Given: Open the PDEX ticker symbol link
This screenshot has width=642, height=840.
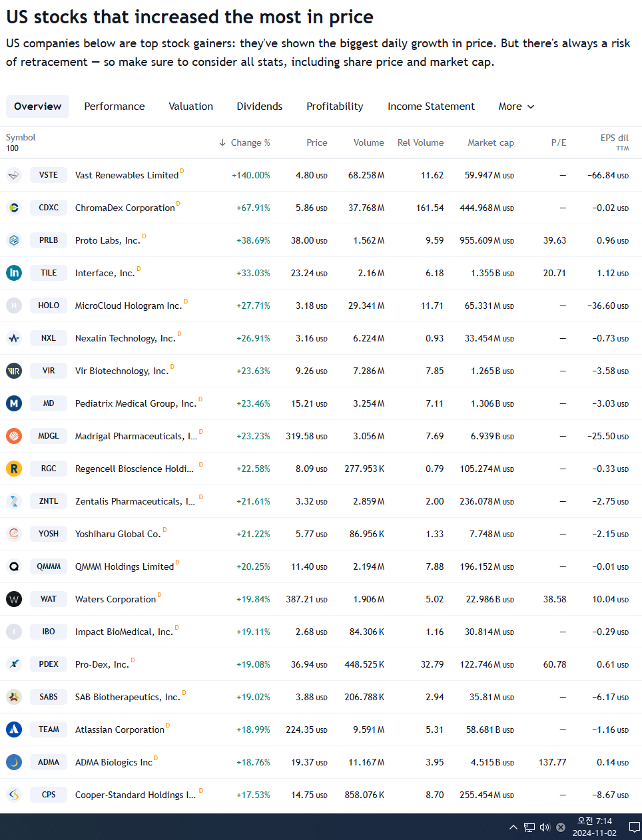Looking at the screenshot, I should coord(49,664).
